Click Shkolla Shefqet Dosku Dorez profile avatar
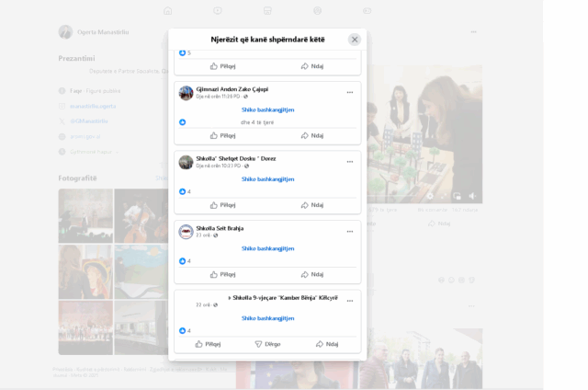The width and height of the screenshot is (588, 390). point(186,162)
